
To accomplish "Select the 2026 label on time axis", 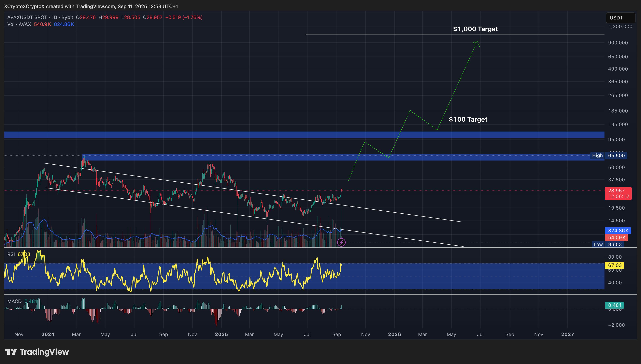I will (x=395, y=334).
